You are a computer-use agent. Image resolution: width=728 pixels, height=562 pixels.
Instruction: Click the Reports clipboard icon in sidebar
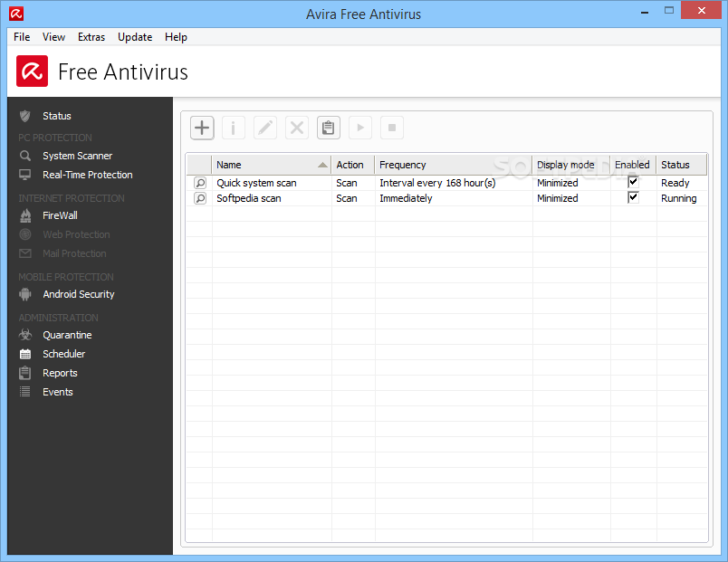coord(25,373)
